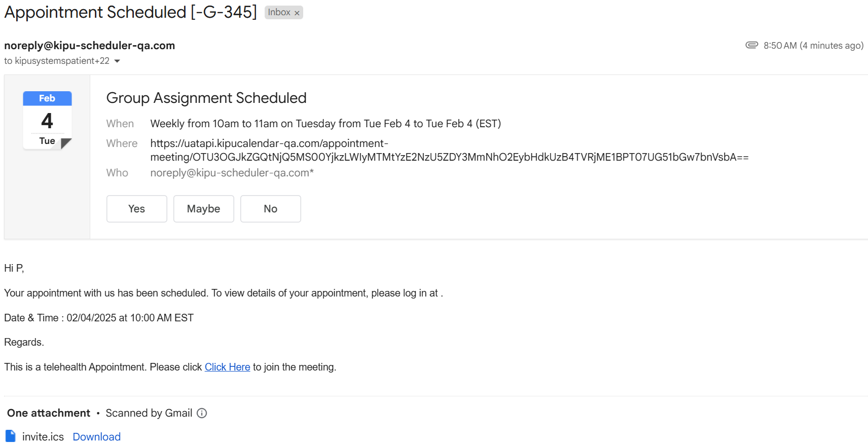Screen dimensions: 868x443
Task: Respond Yes to the invitation
Action: [x=136, y=209]
